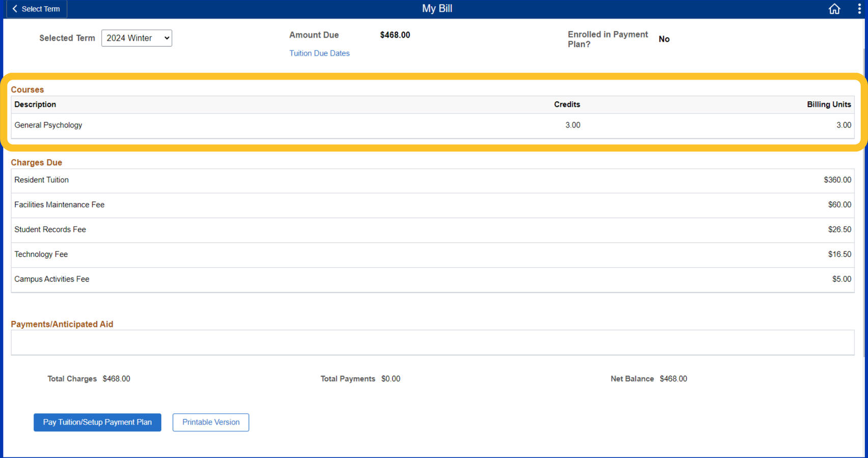Select the Technology Fee charge row

[x=41, y=254]
